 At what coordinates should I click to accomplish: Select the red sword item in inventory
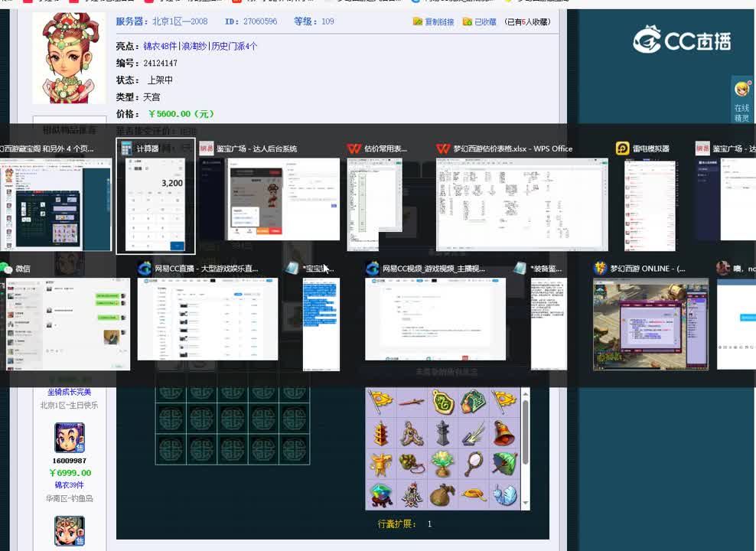pyautogui.click(x=411, y=402)
